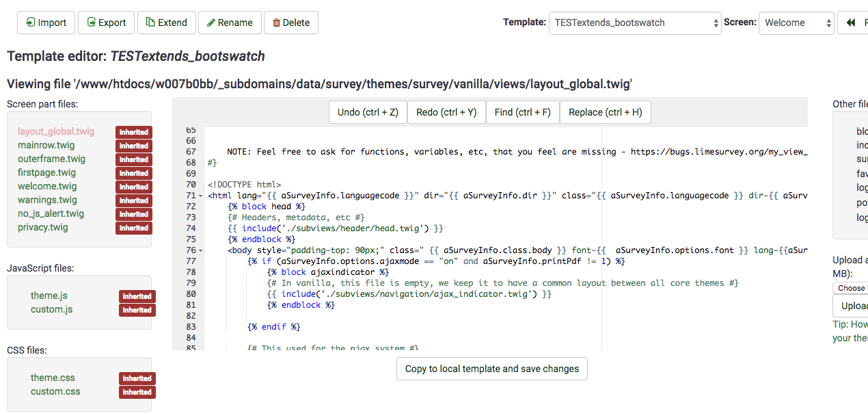Open Replace (ctrl + H) in editor
Image resolution: width=868 pixels, height=420 pixels.
tap(605, 112)
